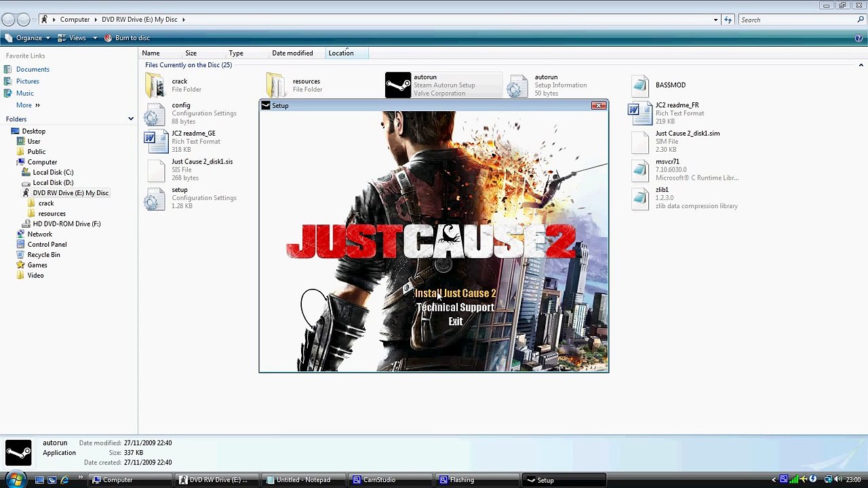Select Desktop in folder tree
This screenshot has height=488, width=868.
pos(34,131)
